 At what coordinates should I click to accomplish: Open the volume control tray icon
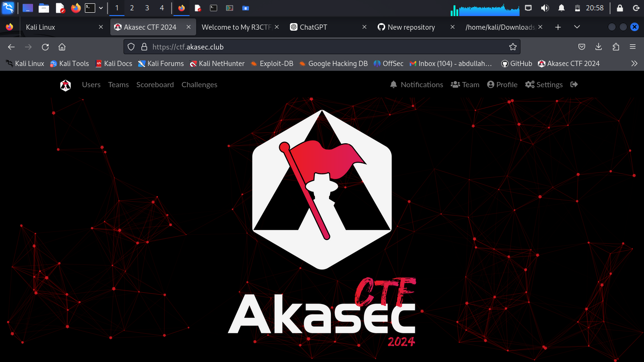[545, 8]
